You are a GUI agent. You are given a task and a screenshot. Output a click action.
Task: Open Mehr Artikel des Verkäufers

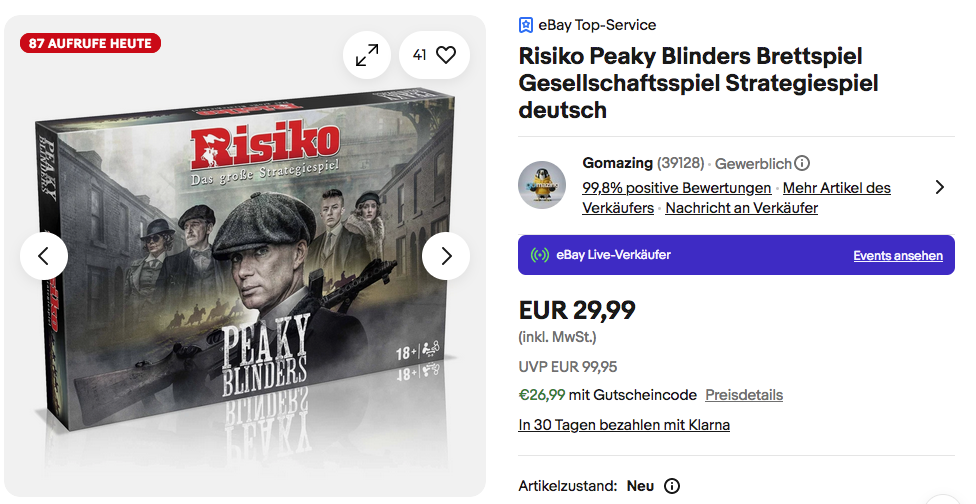point(836,188)
